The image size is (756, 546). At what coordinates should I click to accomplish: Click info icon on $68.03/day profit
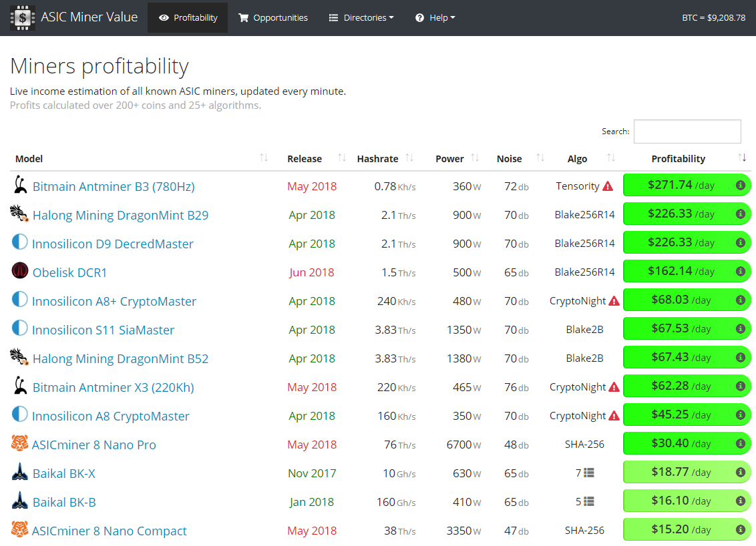741,300
